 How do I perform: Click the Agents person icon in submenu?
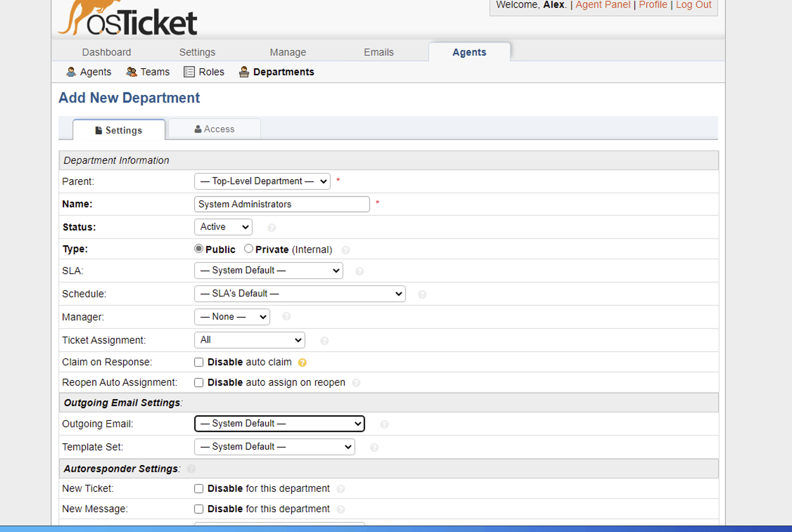click(x=71, y=72)
